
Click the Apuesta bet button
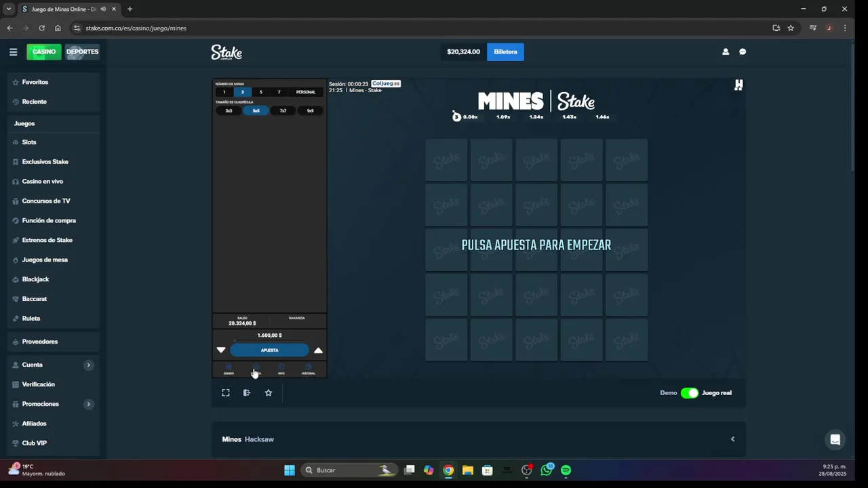[269, 350]
